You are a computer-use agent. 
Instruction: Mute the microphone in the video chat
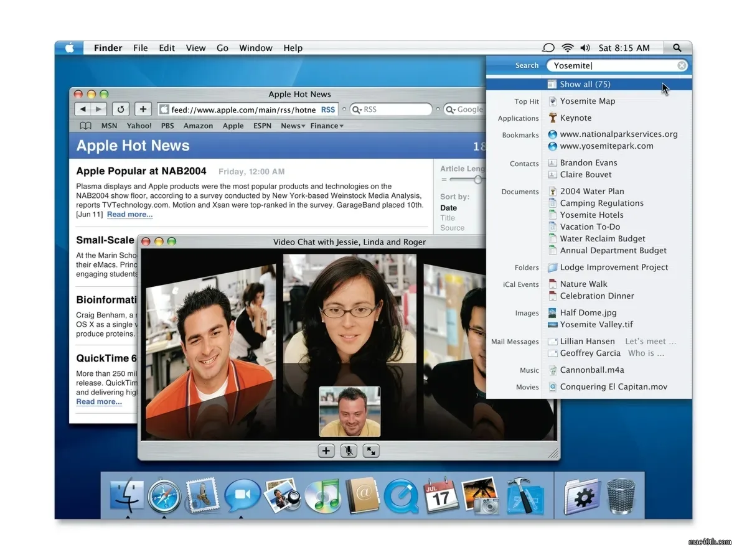click(348, 450)
